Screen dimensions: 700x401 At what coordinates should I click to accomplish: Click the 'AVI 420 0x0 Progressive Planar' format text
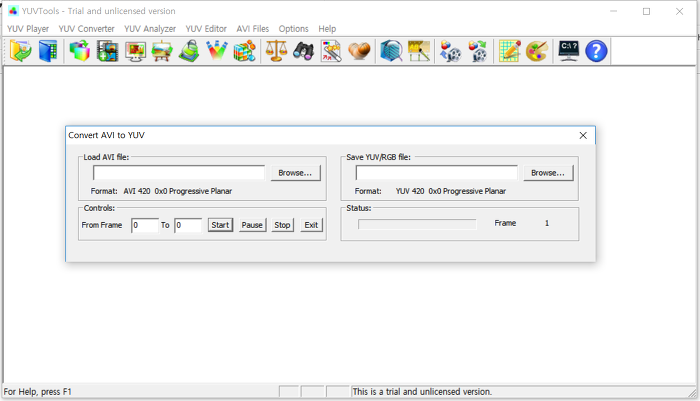click(x=178, y=191)
